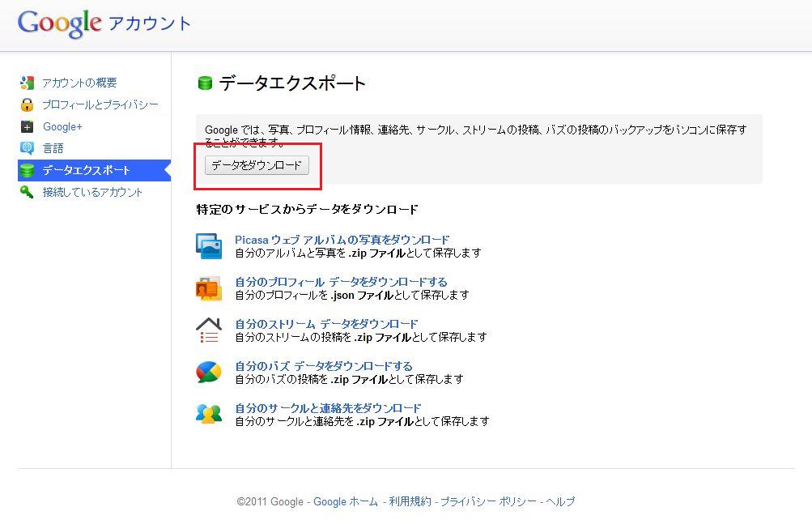Click the orange profile data icon
812x524 pixels.
tap(209, 288)
